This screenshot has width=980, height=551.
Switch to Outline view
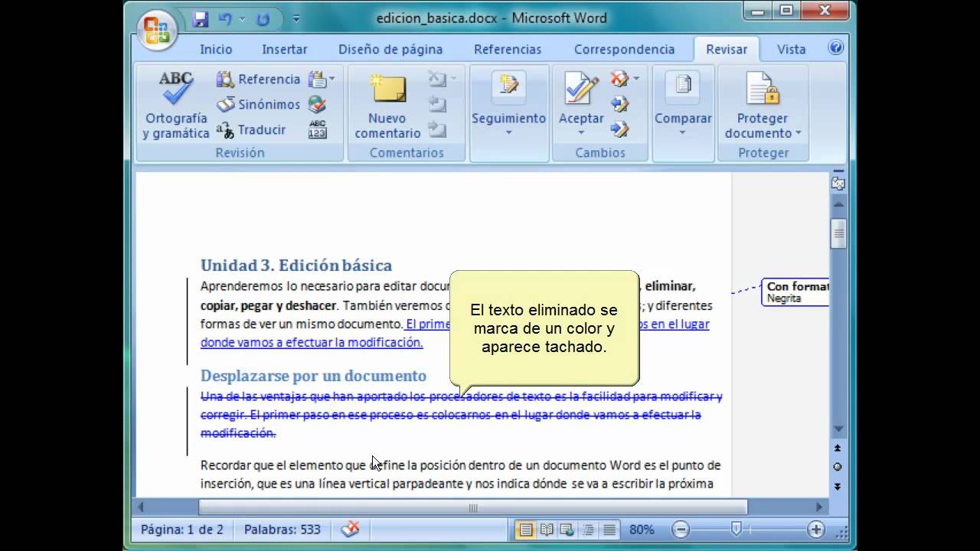tap(589, 530)
